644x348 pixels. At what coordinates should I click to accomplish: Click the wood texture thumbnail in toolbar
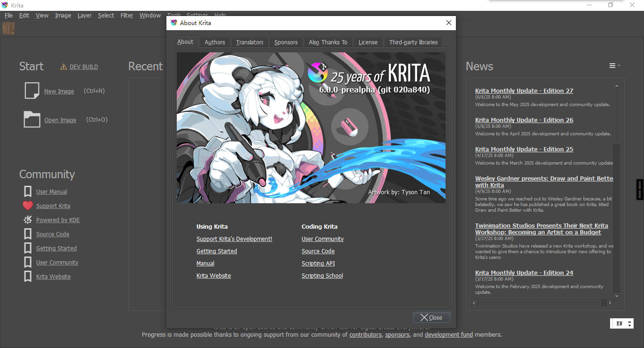[x=8, y=28]
